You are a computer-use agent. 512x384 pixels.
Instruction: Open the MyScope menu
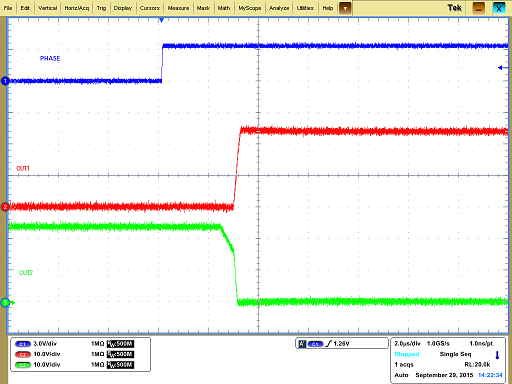click(x=250, y=8)
